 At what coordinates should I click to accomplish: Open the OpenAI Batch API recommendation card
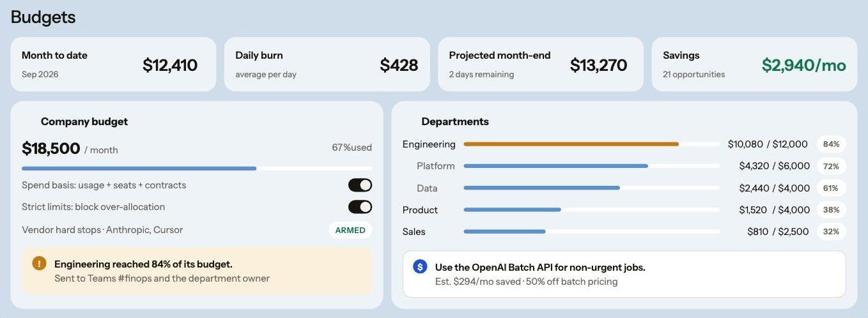click(624, 274)
